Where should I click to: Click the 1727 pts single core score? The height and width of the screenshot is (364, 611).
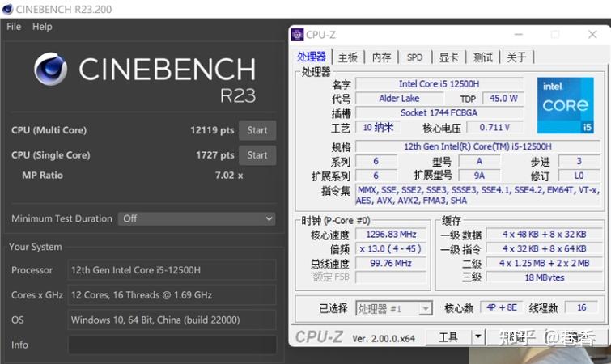pos(215,155)
